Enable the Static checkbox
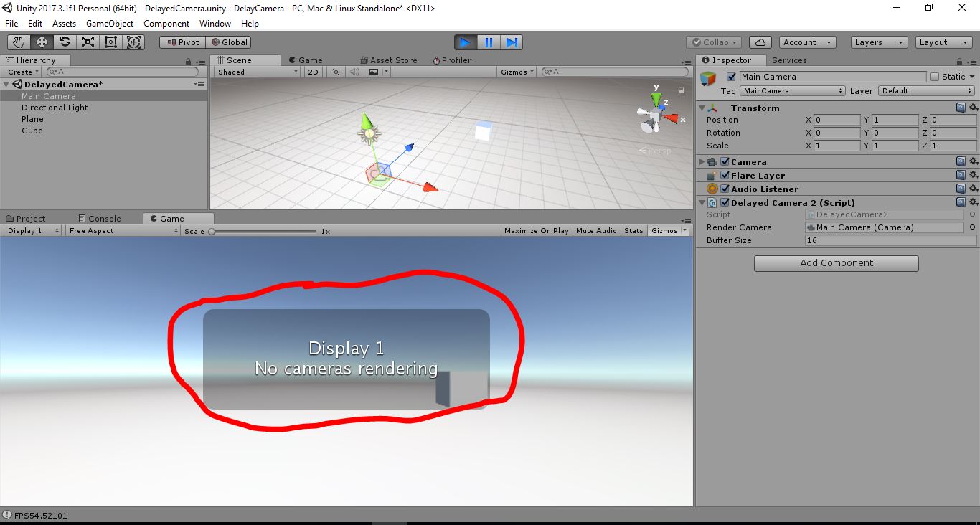 pyautogui.click(x=934, y=77)
